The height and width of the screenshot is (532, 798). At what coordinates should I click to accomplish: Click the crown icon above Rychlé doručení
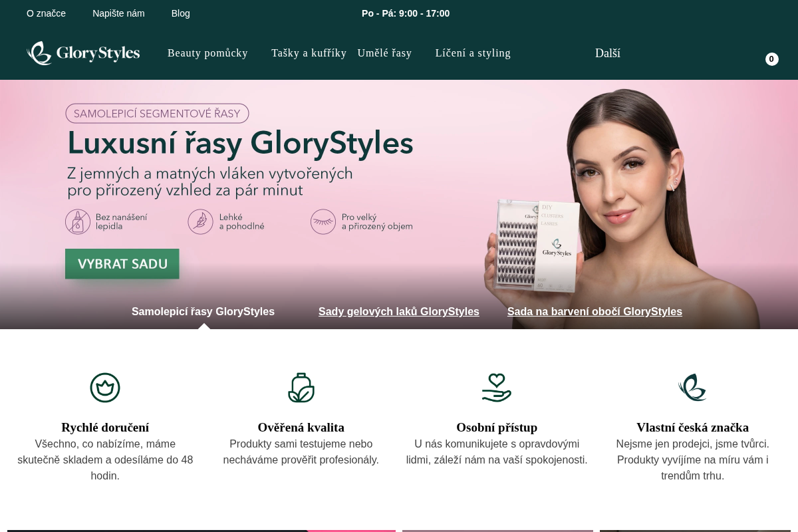[x=105, y=388]
